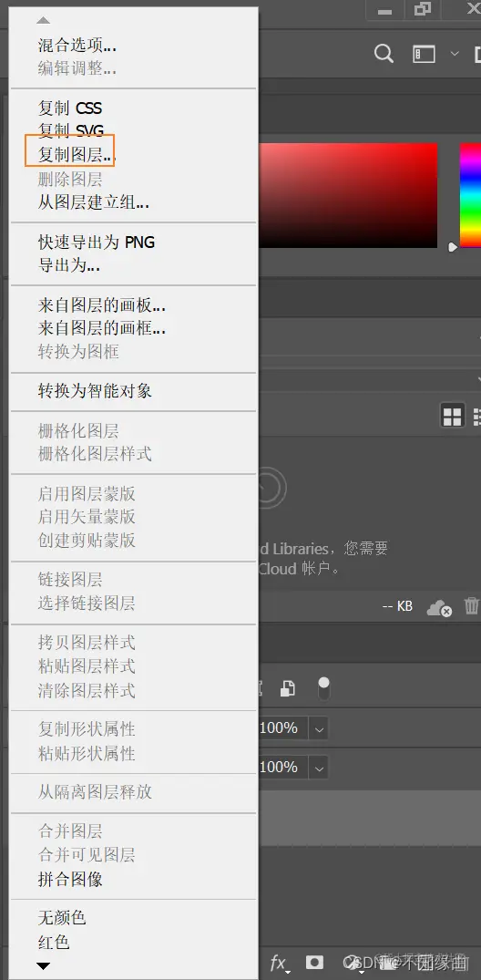Switch Libraries to grid view icon
The width and height of the screenshot is (481, 980).
pos(452,416)
